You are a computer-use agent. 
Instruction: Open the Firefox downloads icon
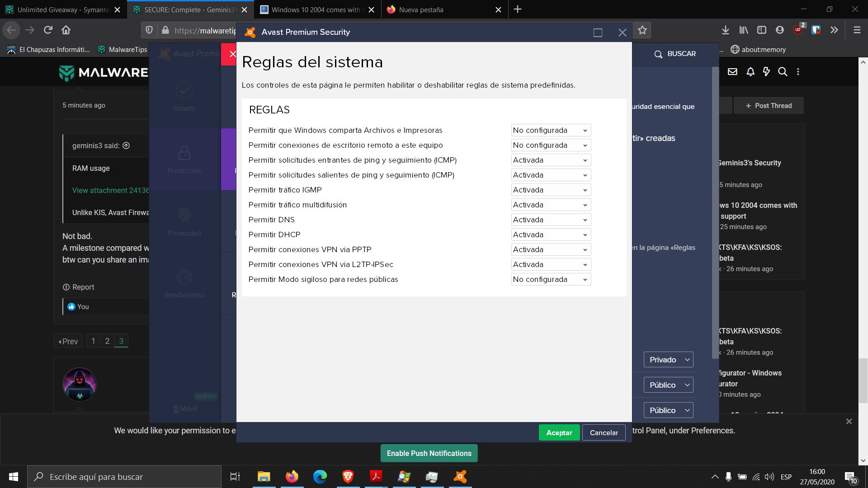tap(725, 30)
